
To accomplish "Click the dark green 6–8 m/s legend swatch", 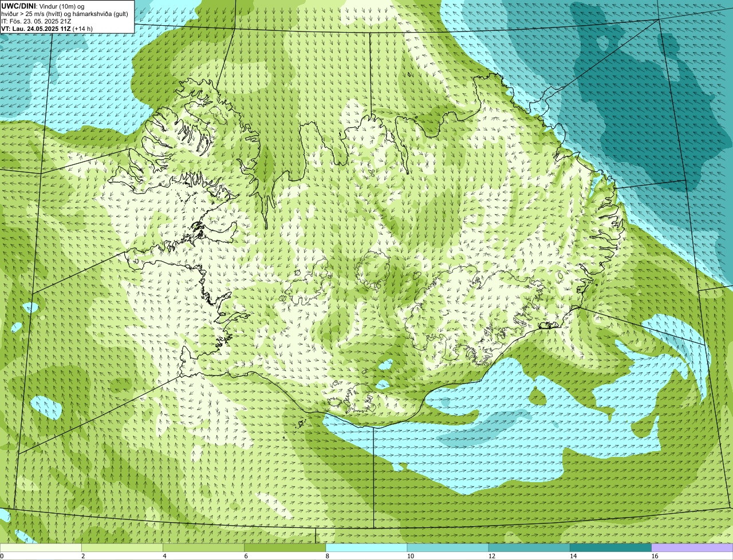I will coord(285,548).
